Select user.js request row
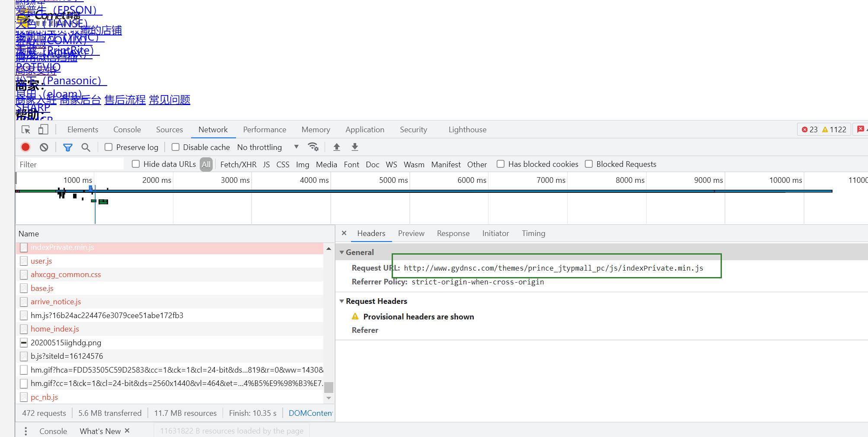Screen dimensions: 868x437 pyautogui.click(x=170, y=261)
